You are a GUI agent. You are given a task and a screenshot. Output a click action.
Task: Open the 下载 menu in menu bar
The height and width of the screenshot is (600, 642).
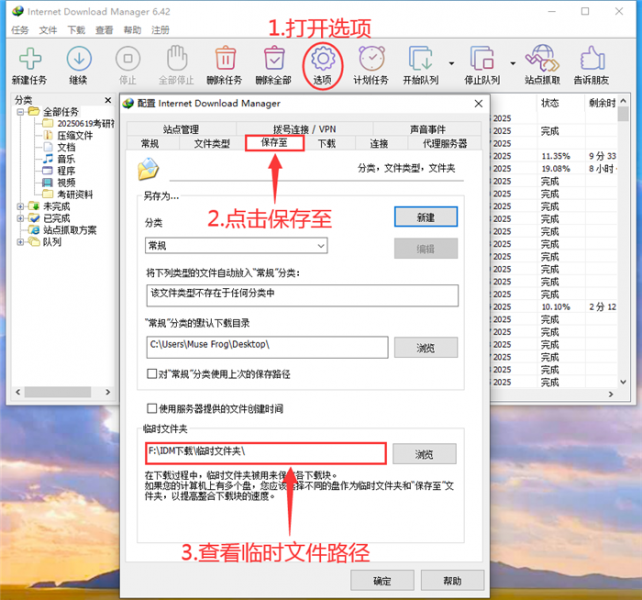click(x=76, y=30)
